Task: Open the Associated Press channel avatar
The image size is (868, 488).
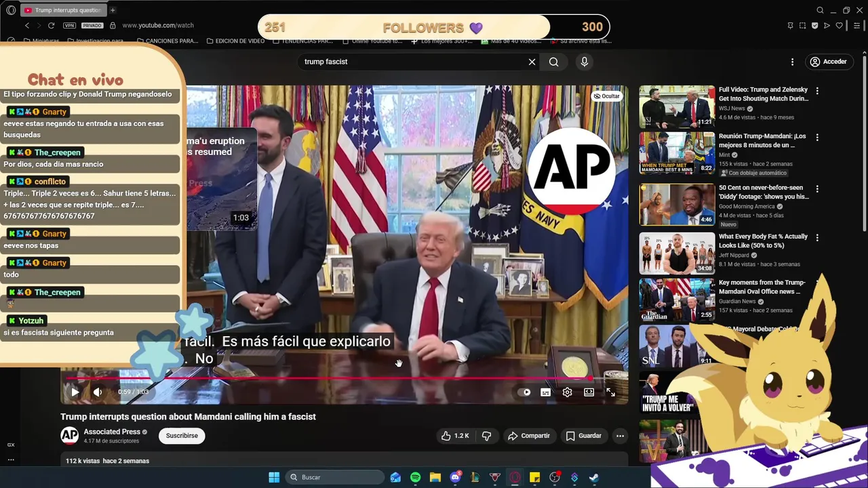Action: click(69, 436)
